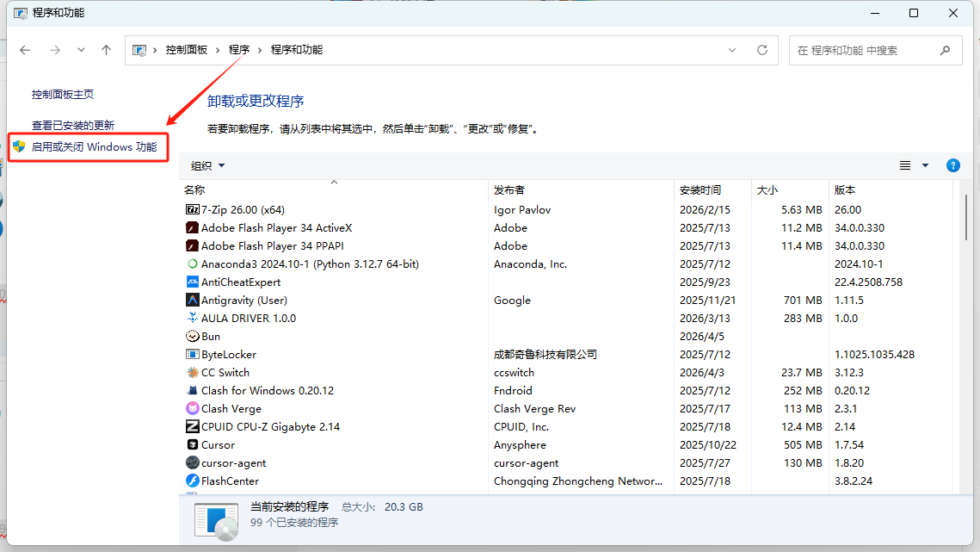Open 启用或关闭 Windows 功能 link

tap(94, 147)
